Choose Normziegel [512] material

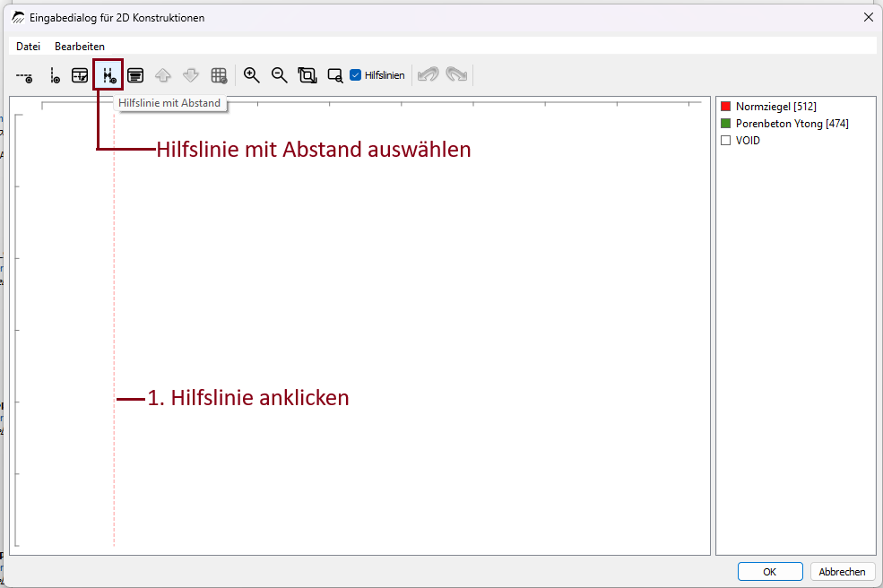pyautogui.click(x=776, y=107)
